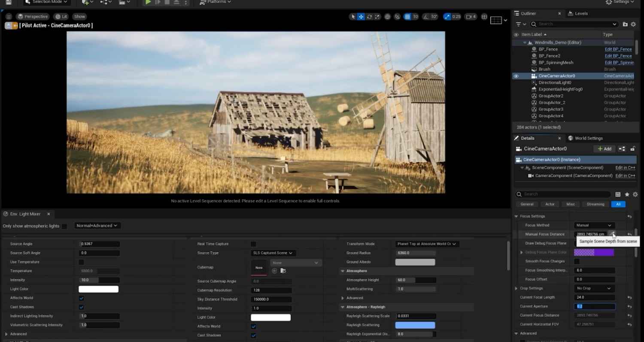
Task: Select ExponentialHeightFog0 in the Outliner
Action: coord(560,89)
